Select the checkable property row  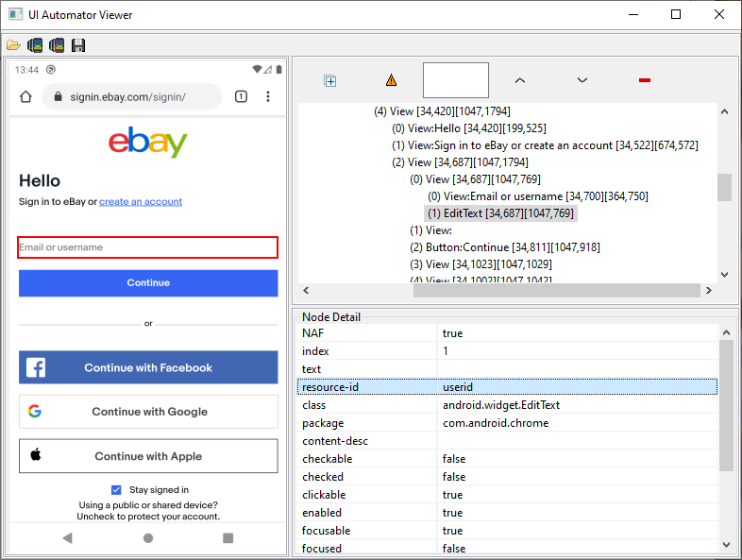[x=507, y=459]
